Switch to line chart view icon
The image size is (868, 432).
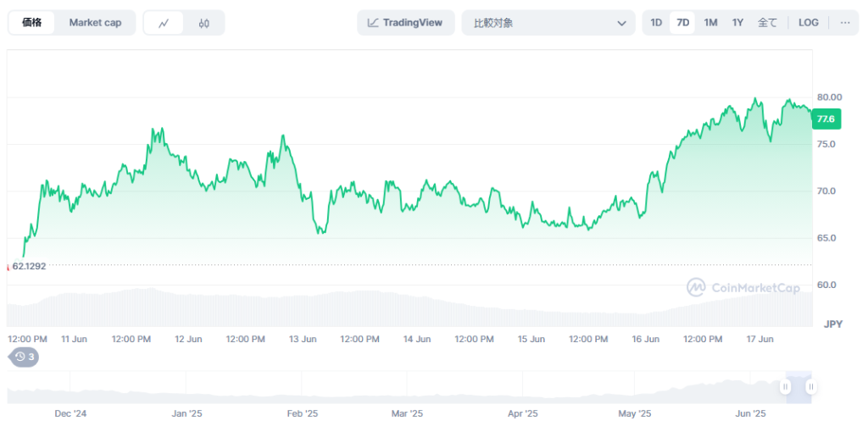pyautogui.click(x=164, y=23)
